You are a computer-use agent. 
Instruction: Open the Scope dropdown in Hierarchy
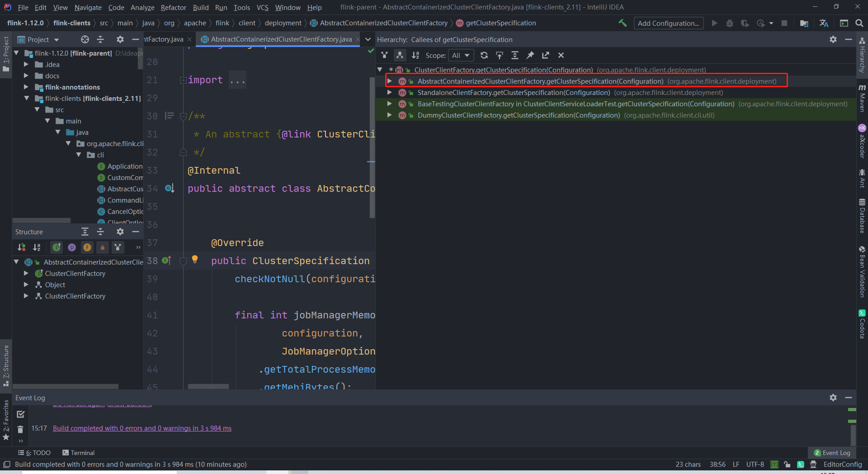click(461, 55)
